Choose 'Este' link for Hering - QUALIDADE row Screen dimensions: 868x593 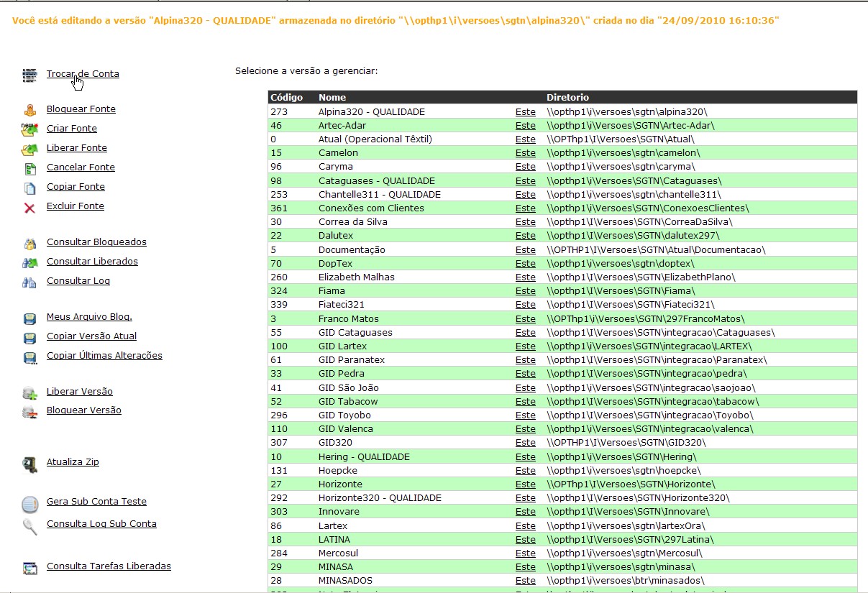pyautogui.click(x=525, y=457)
